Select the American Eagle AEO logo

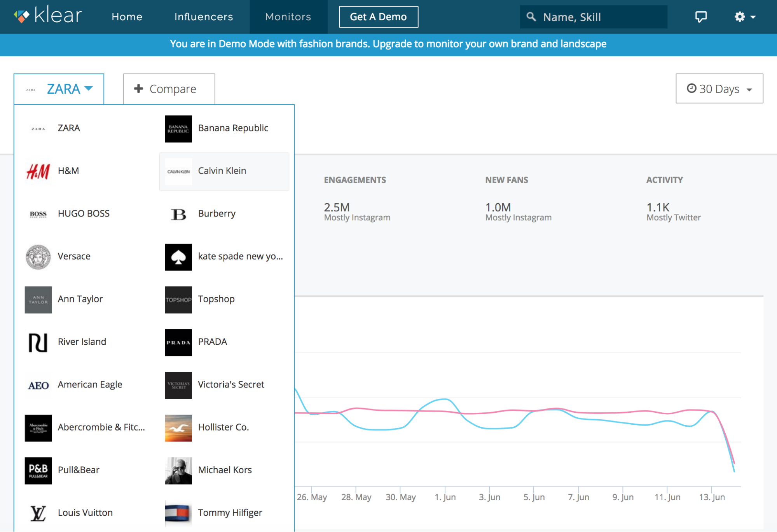point(38,385)
